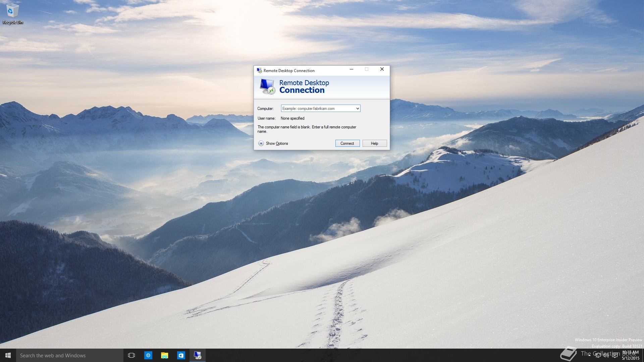
Task: Open the volume control tray icon
Action: coord(606,355)
